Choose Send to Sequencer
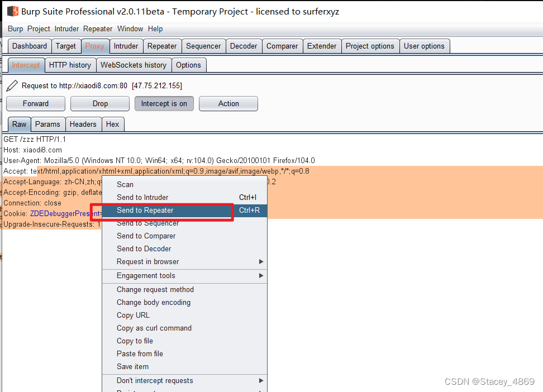This screenshot has height=392, width=543. tap(184, 223)
